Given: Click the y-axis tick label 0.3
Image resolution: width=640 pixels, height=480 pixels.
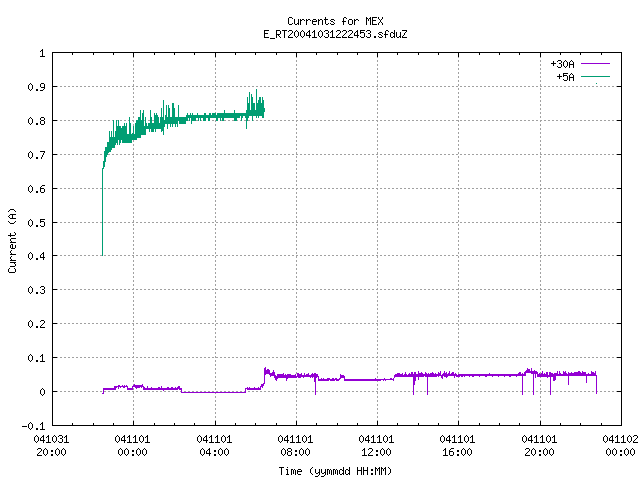Looking at the screenshot, I should (36, 290).
